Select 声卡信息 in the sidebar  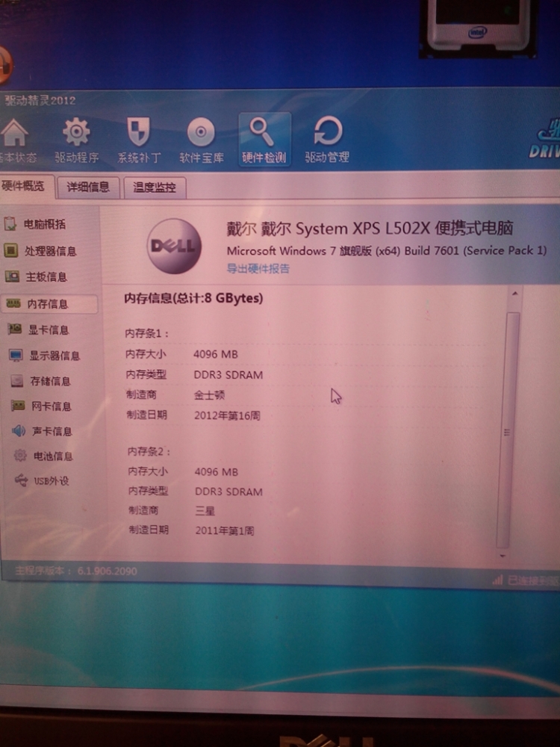click(42, 431)
